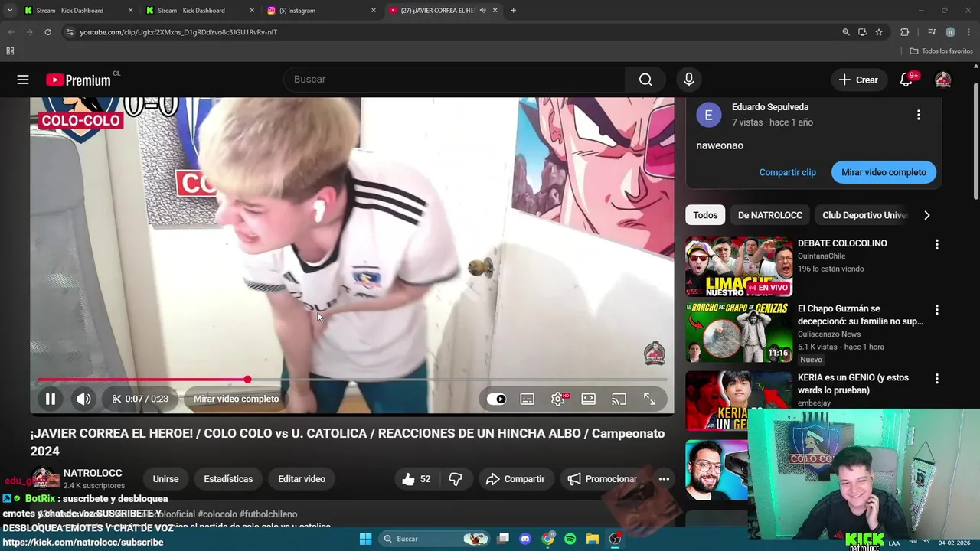Open more actions below the video
This screenshot has height=551, width=980.
pyautogui.click(x=664, y=479)
